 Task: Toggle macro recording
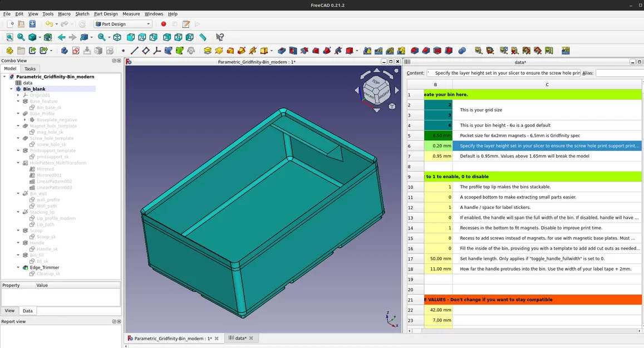coord(164,24)
